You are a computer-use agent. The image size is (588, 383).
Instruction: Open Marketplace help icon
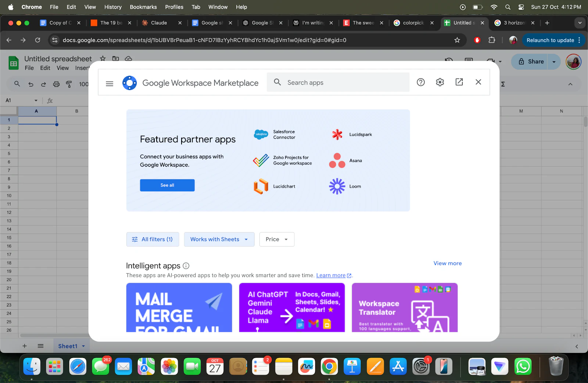coord(421,82)
